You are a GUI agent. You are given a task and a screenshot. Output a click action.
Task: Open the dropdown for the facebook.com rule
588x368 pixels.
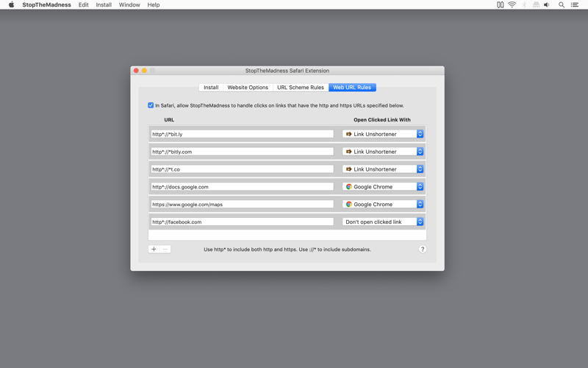[x=383, y=222]
